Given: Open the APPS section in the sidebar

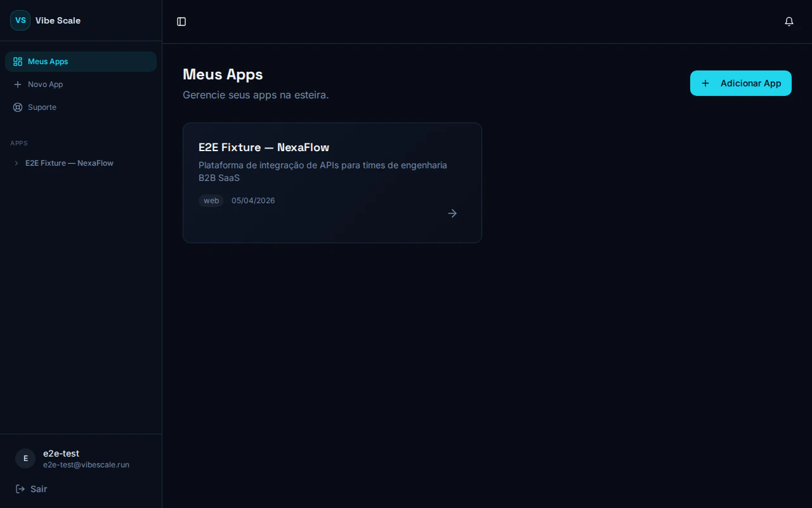Looking at the screenshot, I should point(19,143).
